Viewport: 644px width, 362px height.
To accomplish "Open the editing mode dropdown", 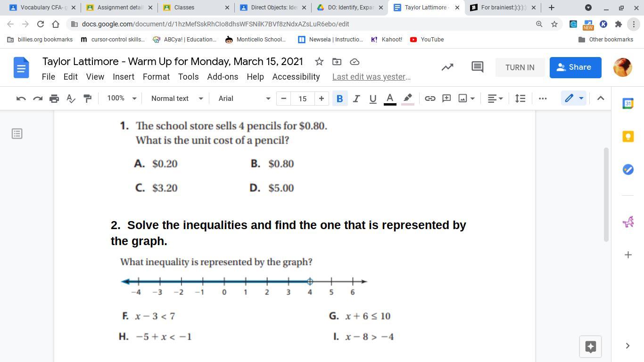I will [x=574, y=99].
